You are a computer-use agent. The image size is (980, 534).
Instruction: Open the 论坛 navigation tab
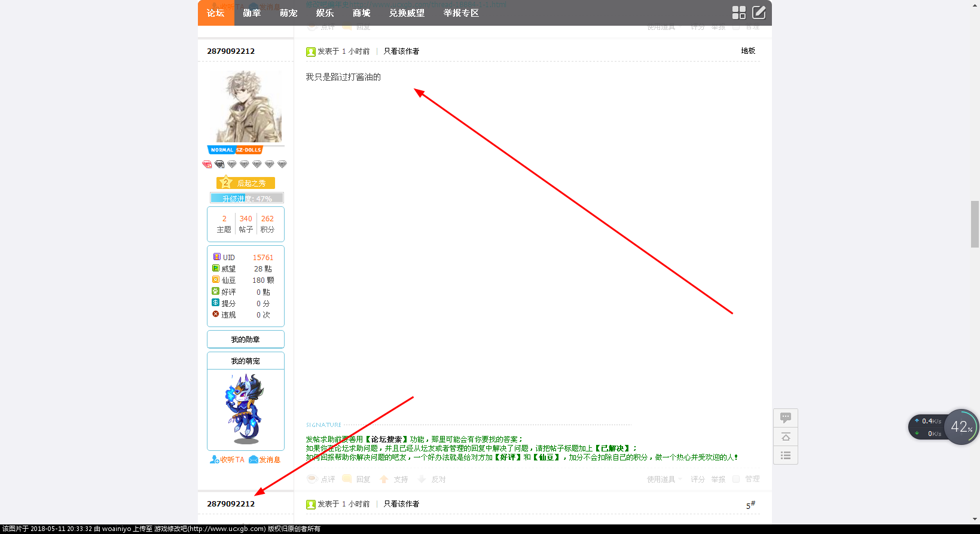[x=215, y=13]
